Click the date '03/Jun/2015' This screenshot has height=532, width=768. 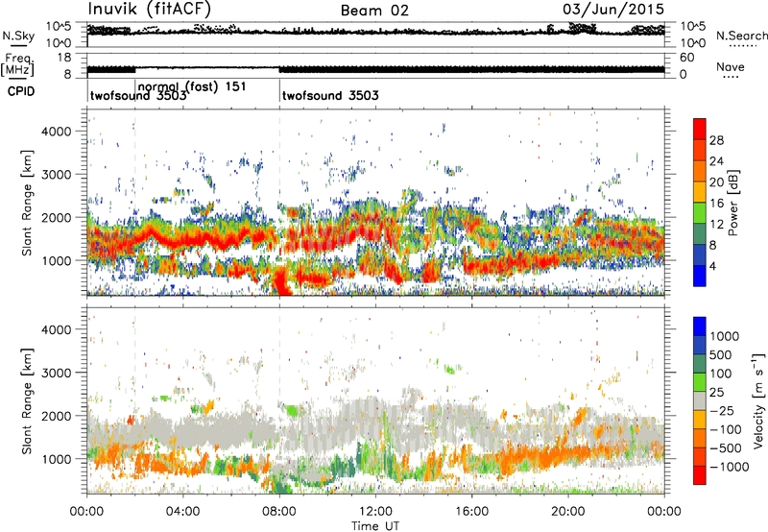point(613,10)
